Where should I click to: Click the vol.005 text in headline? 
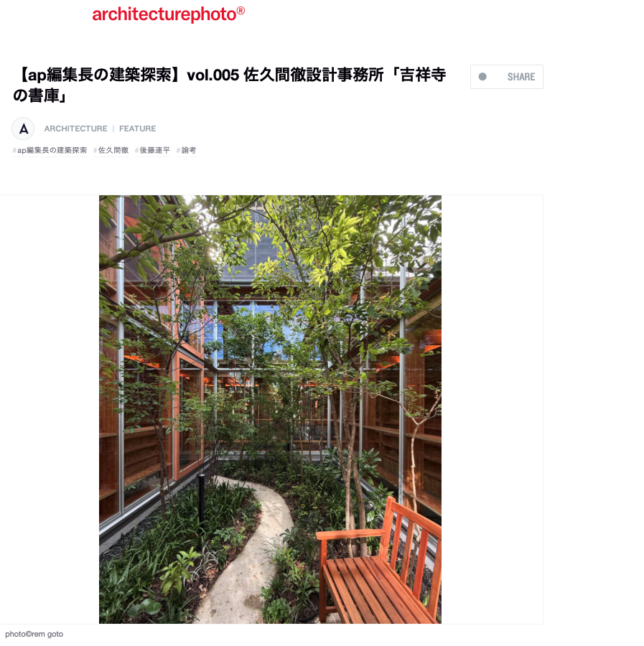pyautogui.click(x=213, y=75)
